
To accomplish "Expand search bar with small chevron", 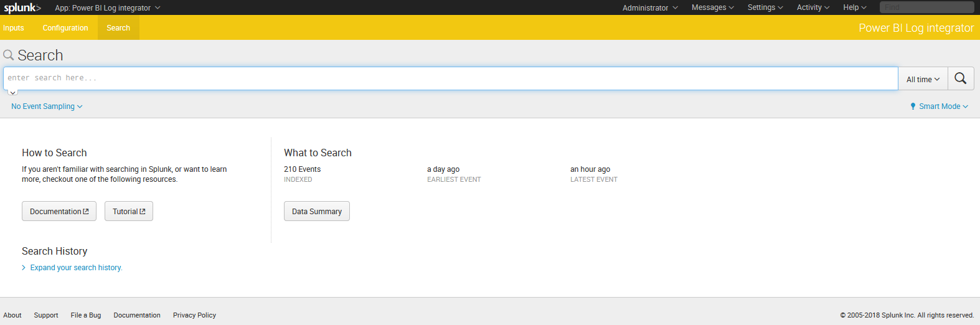I will coord(13,93).
